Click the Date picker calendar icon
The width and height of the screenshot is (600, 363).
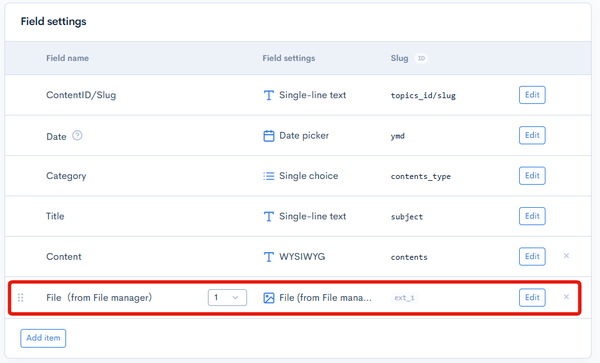point(269,136)
